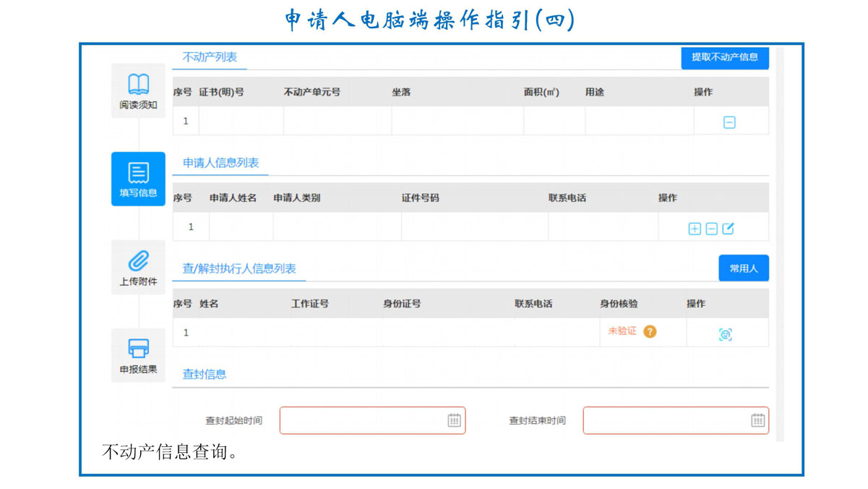
Task: Select the 不动产列表 section tab
Action: point(210,57)
